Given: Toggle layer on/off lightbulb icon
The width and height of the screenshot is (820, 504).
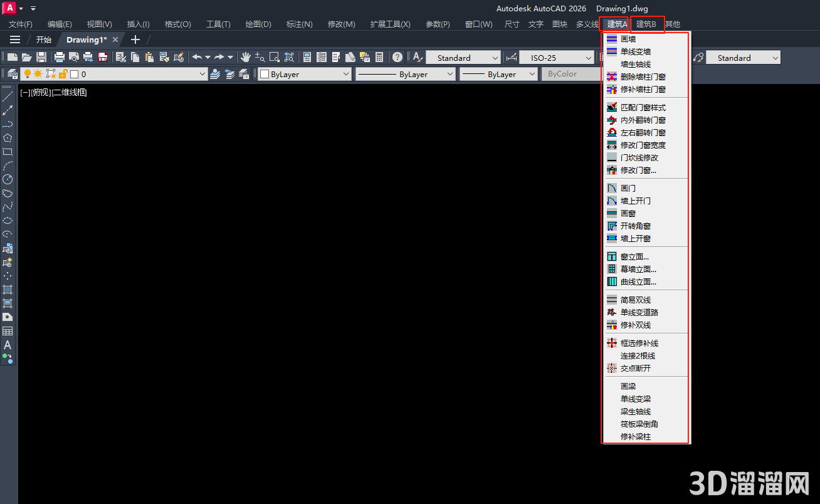Looking at the screenshot, I should point(27,74).
